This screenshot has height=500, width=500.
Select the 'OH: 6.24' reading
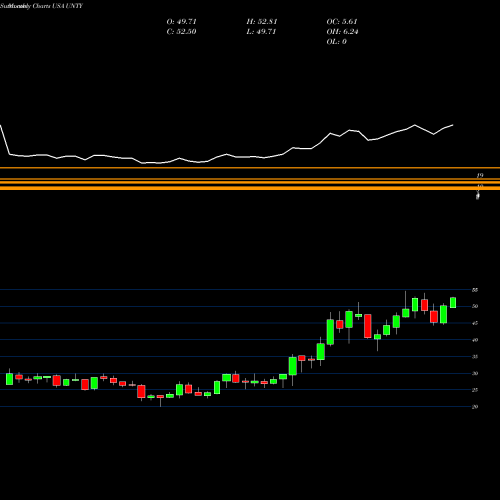pyautogui.click(x=342, y=32)
